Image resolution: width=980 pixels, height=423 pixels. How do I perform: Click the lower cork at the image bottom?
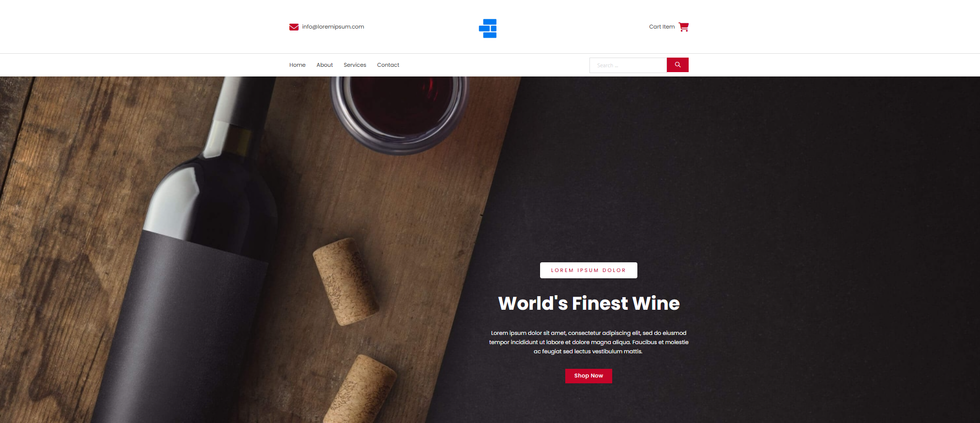click(361, 390)
